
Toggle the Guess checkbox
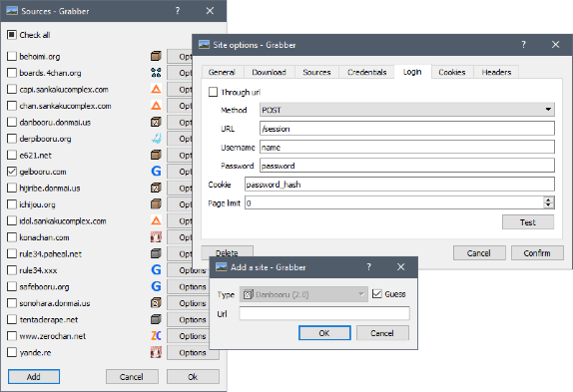[376, 294]
